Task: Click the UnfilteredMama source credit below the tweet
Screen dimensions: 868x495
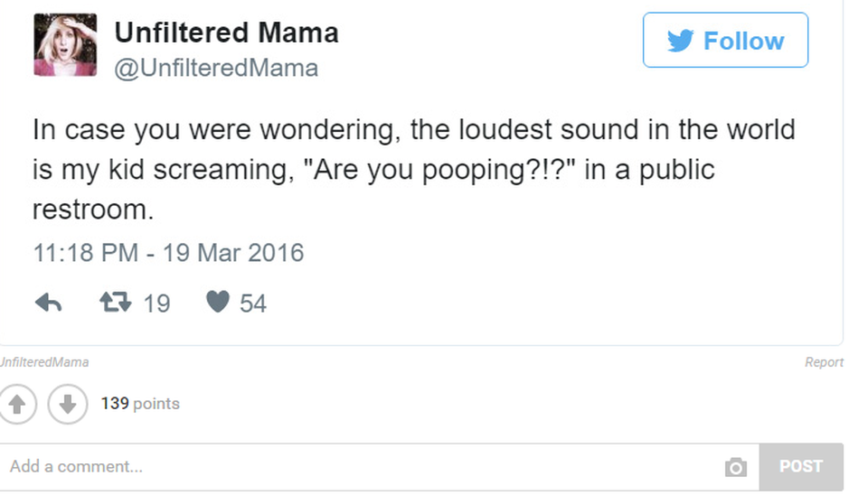Action: pos(43,362)
